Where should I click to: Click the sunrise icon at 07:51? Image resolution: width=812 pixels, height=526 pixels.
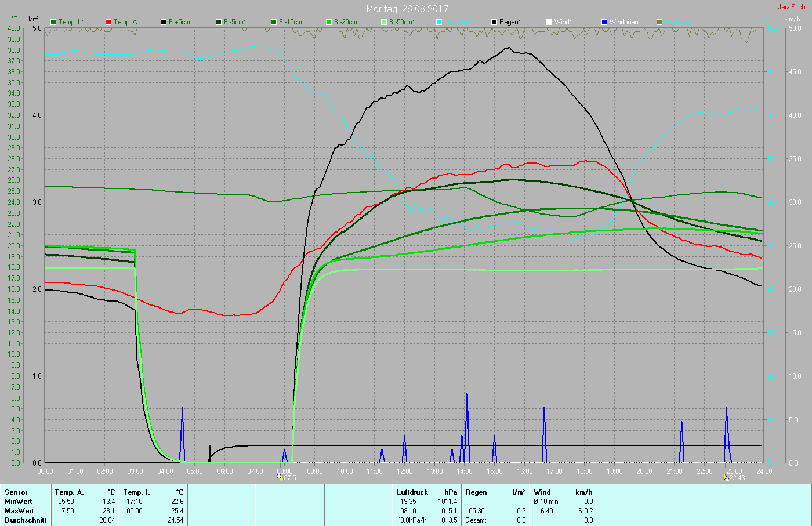[x=281, y=478]
